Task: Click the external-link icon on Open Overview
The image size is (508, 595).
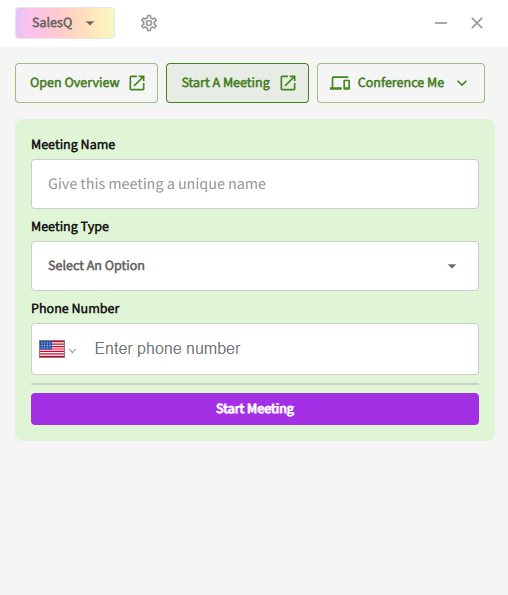Action: (137, 83)
